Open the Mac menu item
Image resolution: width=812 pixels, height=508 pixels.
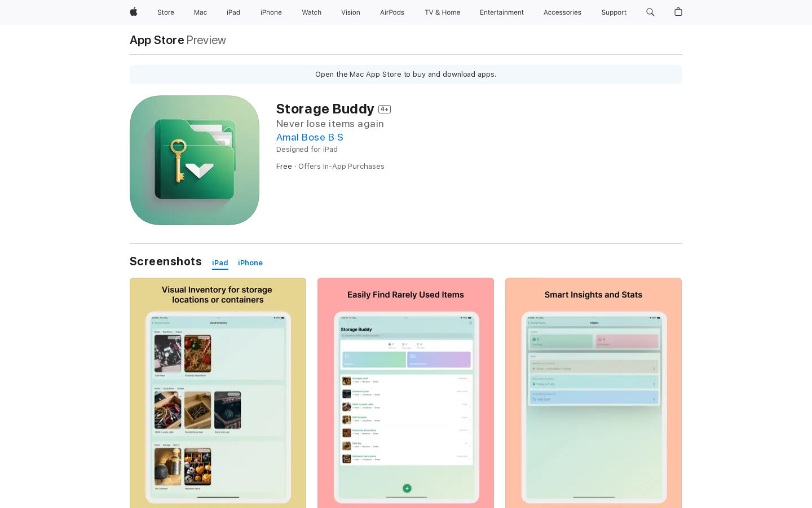[200, 12]
